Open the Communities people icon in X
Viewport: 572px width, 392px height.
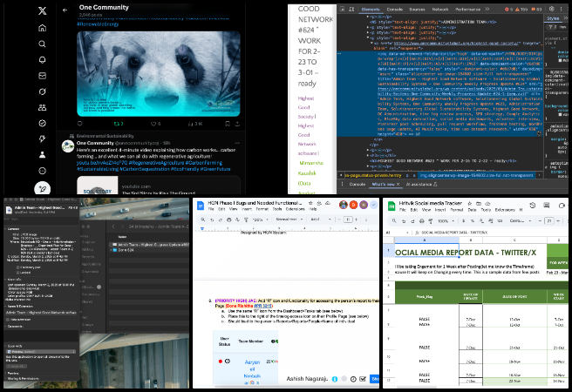[x=43, y=107]
